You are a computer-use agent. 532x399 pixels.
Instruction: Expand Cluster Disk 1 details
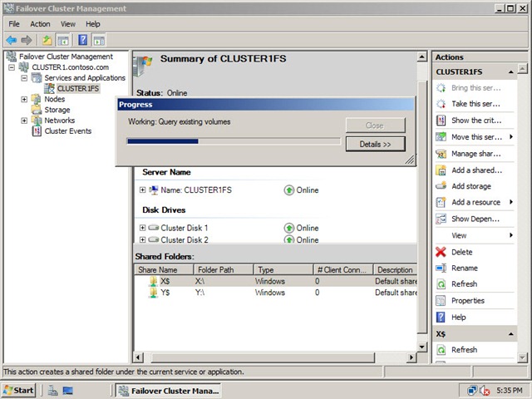click(x=142, y=228)
